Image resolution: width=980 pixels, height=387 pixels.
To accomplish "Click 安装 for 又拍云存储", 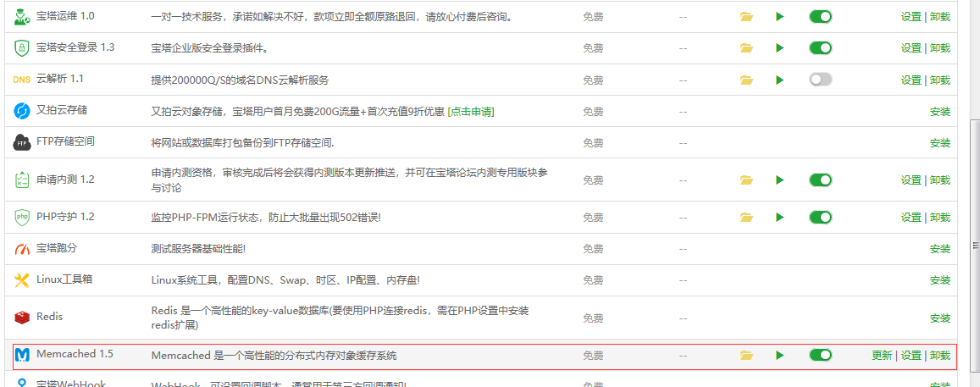I will coord(940,112).
